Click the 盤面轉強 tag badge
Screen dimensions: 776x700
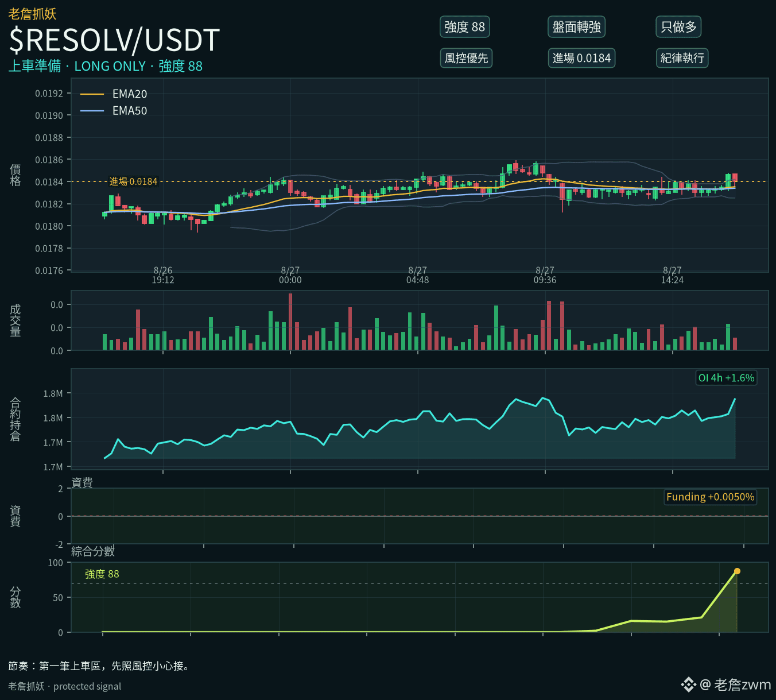coord(577,27)
